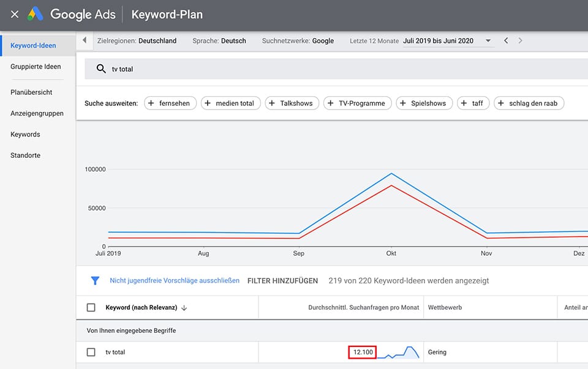Image resolution: width=588 pixels, height=369 pixels.
Task: Close the Keyword-Plan with X icon
Action: click(x=15, y=14)
